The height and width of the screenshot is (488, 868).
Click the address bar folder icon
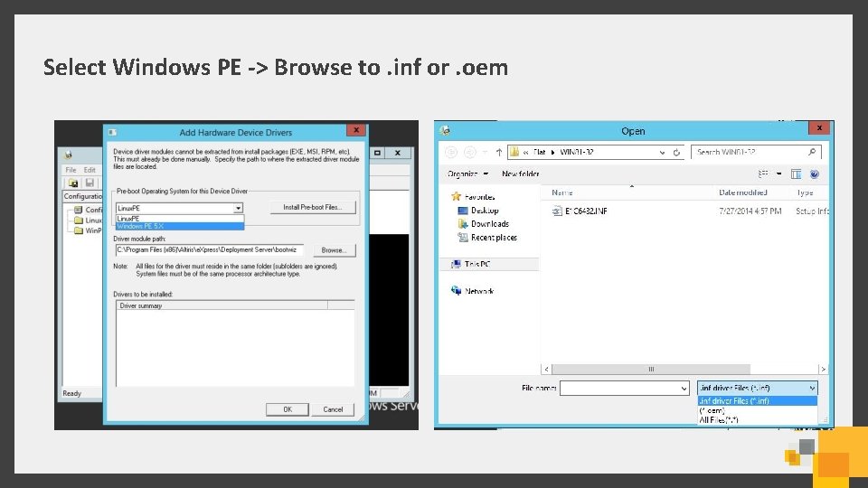(x=514, y=152)
